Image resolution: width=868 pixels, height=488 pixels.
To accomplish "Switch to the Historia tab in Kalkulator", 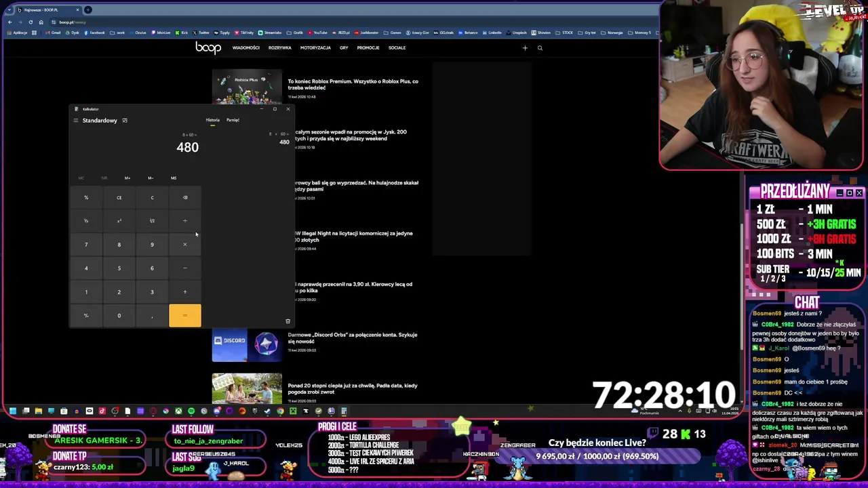I will 212,120.
